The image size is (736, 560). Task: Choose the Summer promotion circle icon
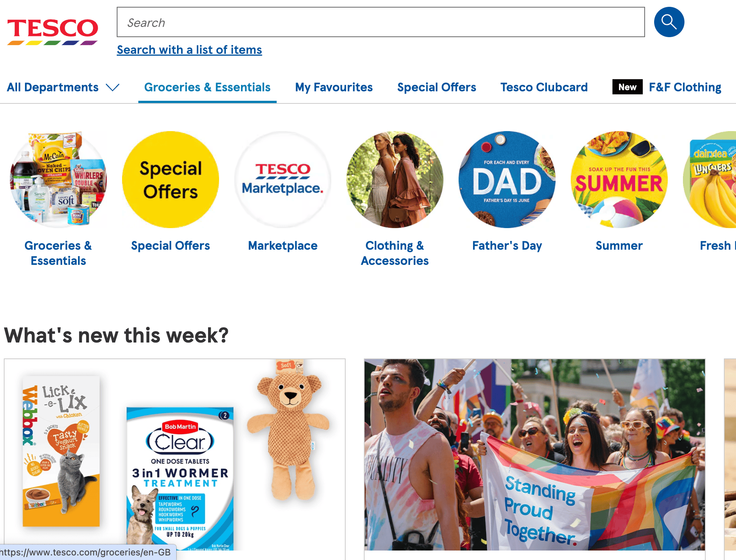coord(619,180)
